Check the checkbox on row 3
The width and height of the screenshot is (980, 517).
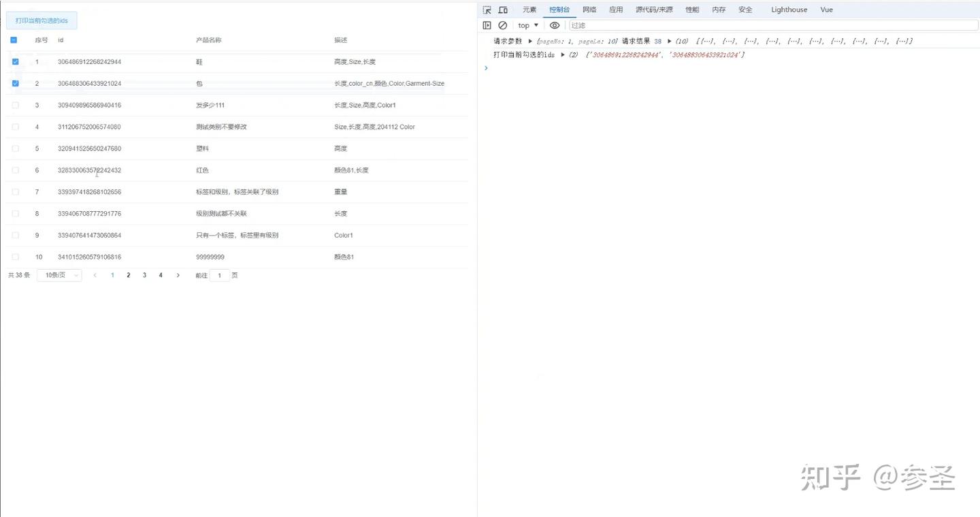(15, 105)
